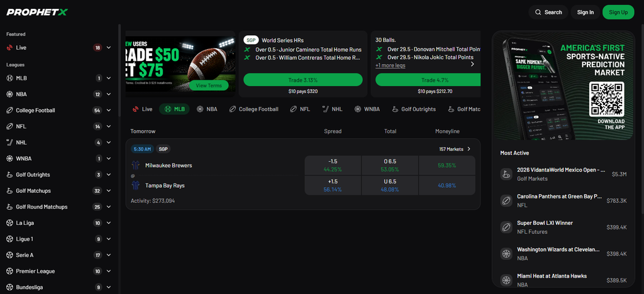
Task: Select the MLB tab above the games list
Action: (174, 109)
